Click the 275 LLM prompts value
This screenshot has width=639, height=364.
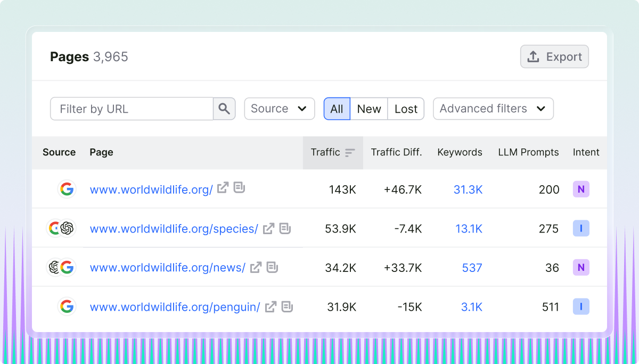[x=549, y=229]
